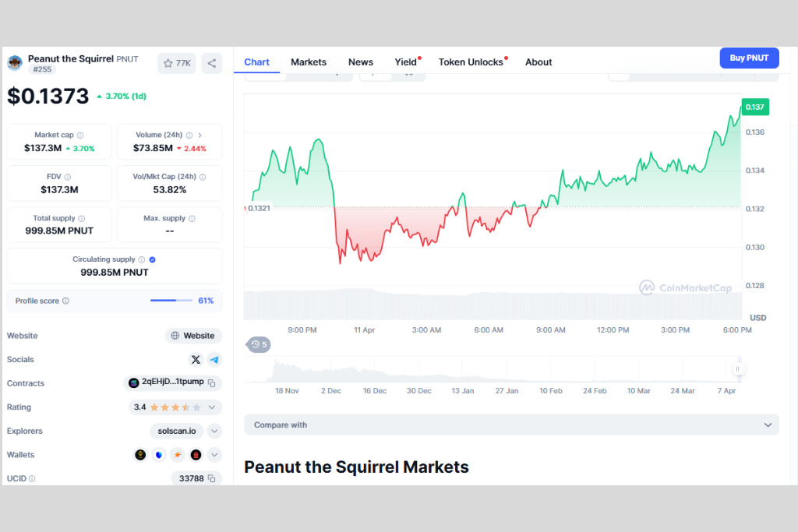The width and height of the screenshot is (798, 532).
Task: Switch to the Markets tab
Action: 309,62
